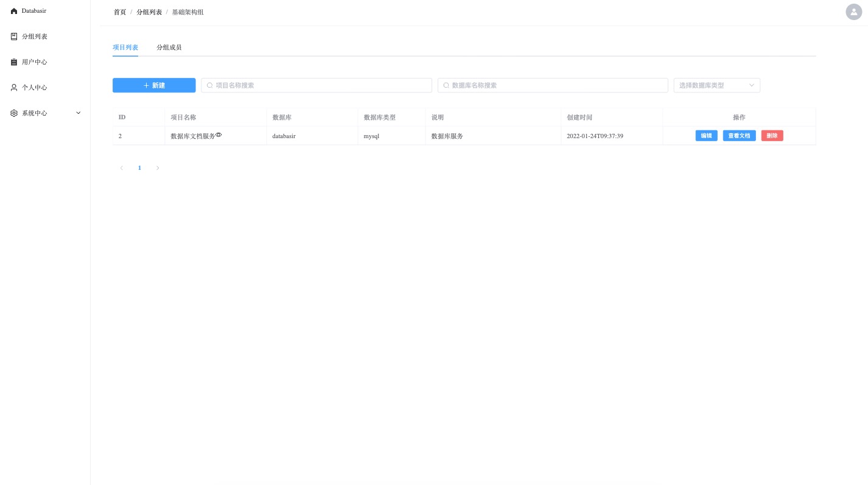
Task: Click the eye icon beside 数据库文档服务
Action: (219, 135)
